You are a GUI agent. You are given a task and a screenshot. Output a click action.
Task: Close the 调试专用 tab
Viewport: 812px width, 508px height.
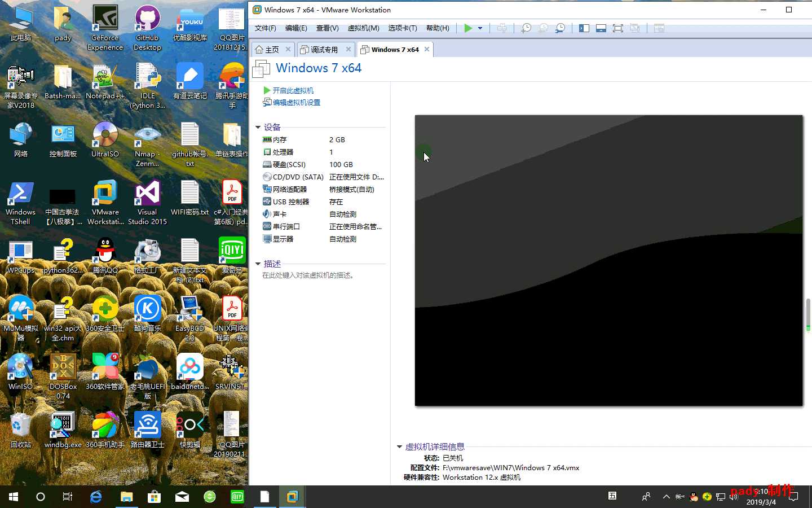click(x=348, y=49)
